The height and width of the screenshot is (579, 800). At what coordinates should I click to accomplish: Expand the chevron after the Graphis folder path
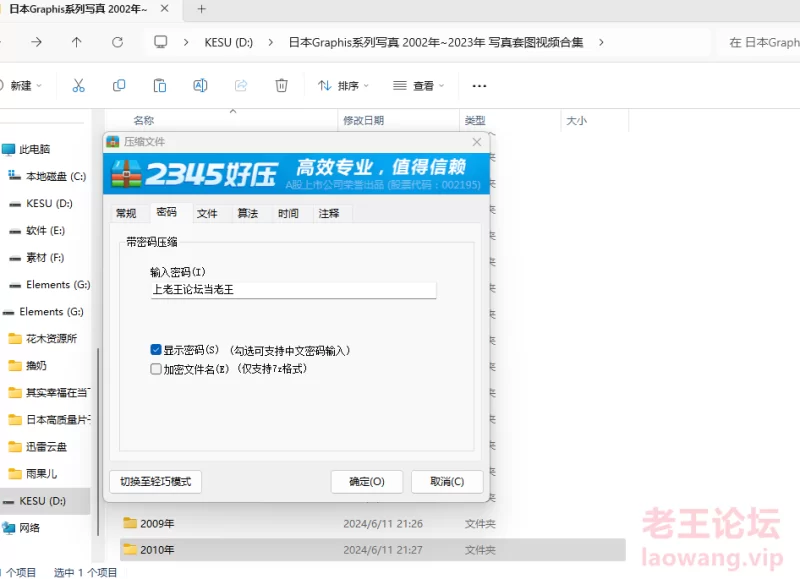(x=602, y=42)
